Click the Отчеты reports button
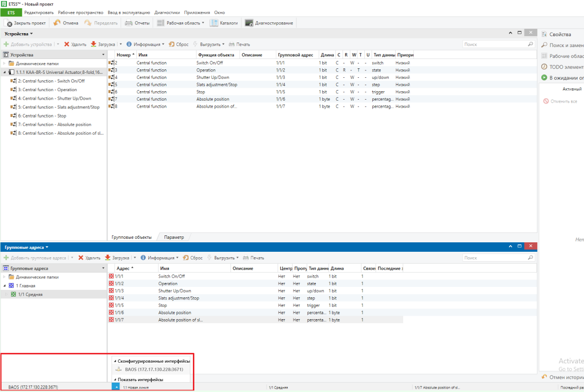Screen dimensions: 584x392 [137, 23]
